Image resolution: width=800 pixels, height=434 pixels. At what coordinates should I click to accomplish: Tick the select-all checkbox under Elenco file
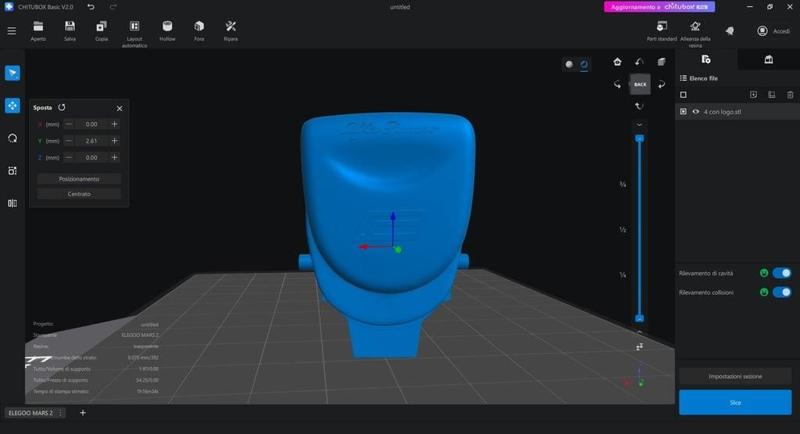pos(683,95)
